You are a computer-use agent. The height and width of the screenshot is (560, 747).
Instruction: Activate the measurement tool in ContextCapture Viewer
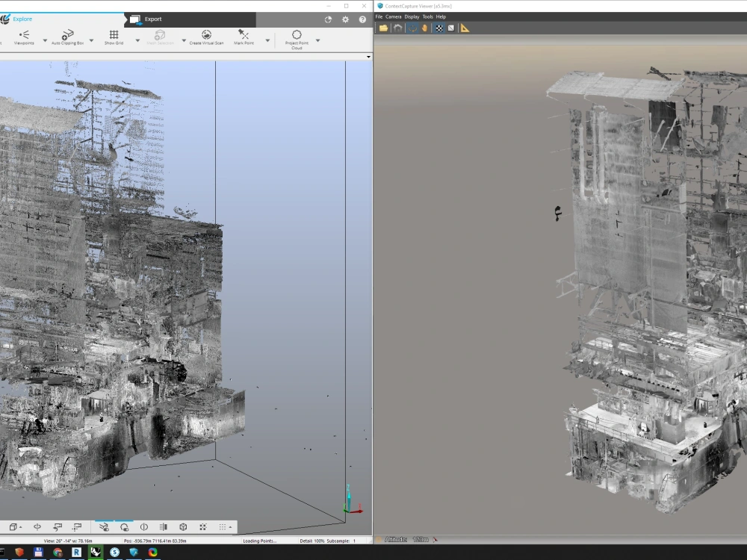coord(465,28)
